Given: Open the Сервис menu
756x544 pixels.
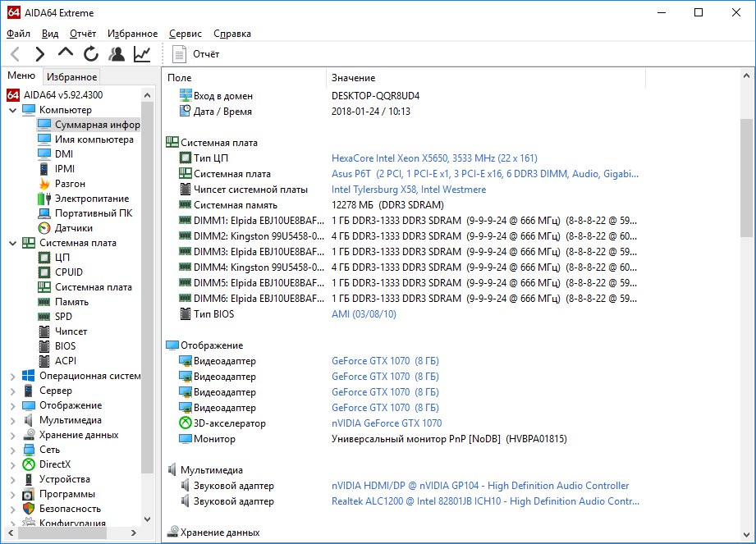Looking at the screenshot, I should tap(186, 34).
